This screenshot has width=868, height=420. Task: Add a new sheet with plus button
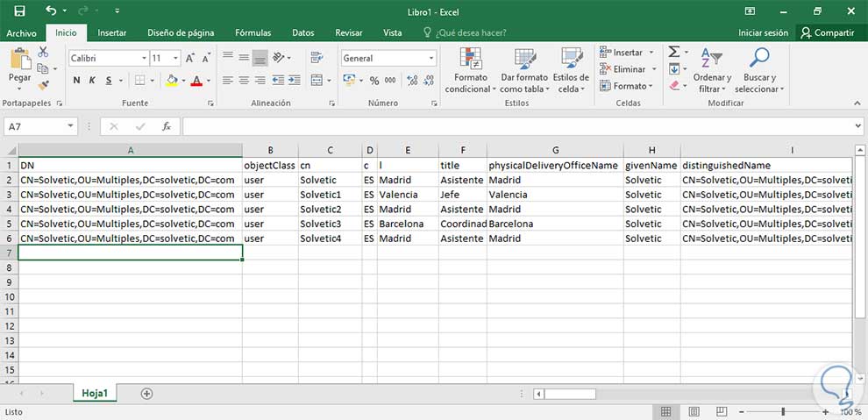[146, 394]
